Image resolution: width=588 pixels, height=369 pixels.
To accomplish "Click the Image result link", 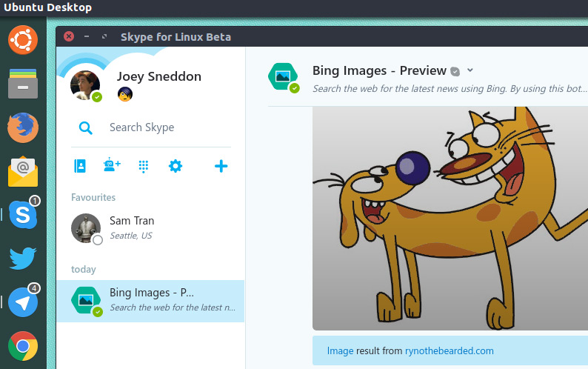I will point(341,350).
